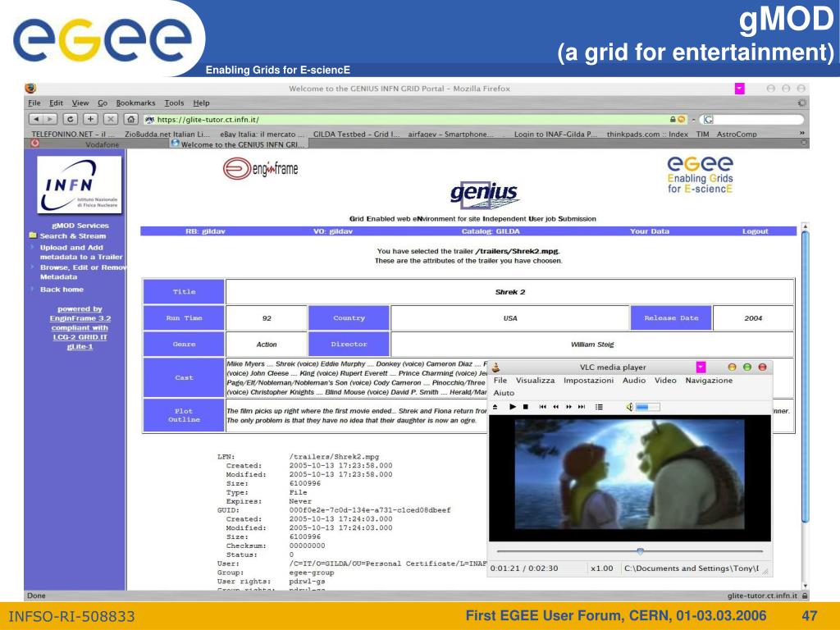Click VLC playback position slider handle
Image resolution: width=840 pixels, height=630 pixels.
click(x=640, y=550)
